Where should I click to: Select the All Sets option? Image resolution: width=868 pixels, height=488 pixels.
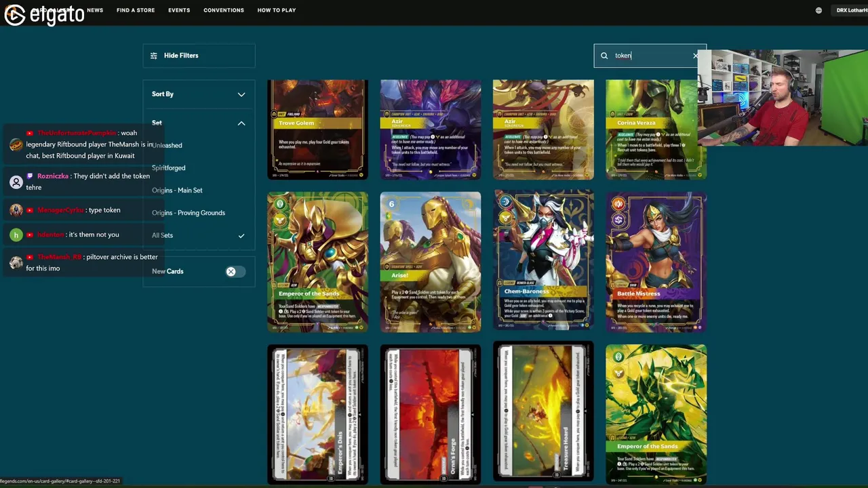point(162,235)
